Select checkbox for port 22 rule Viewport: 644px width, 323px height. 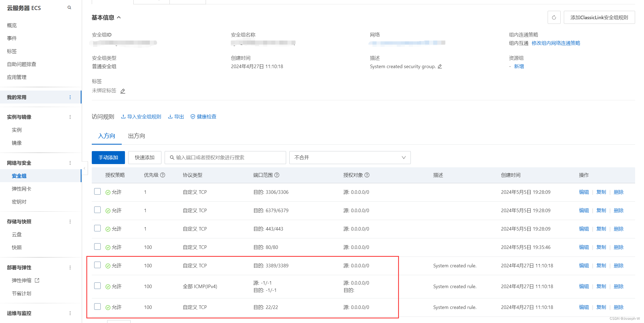click(x=97, y=307)
